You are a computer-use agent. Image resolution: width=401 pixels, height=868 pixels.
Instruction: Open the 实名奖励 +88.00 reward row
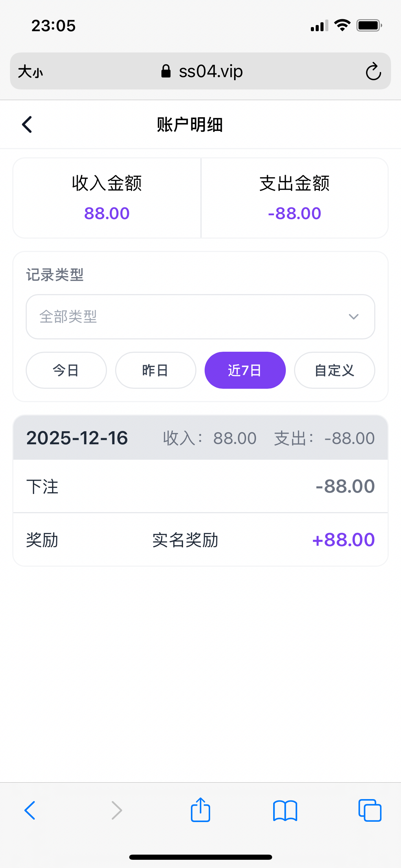click(x=200, y=540)
